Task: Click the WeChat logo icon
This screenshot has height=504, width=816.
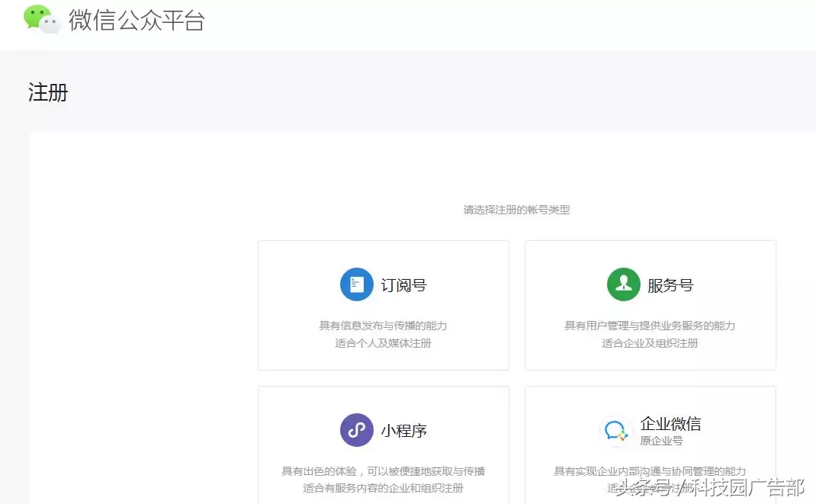Action: coord(42,19)
